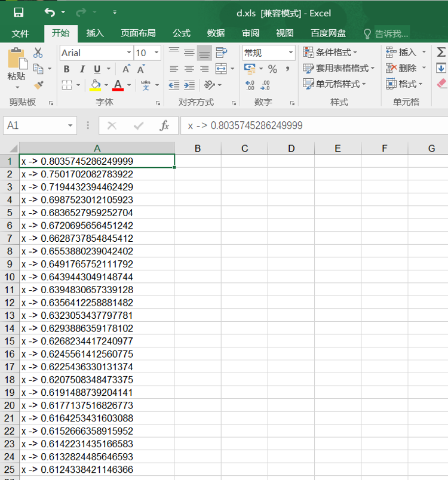Toggle center horizontal alignment

coord(189,69)
